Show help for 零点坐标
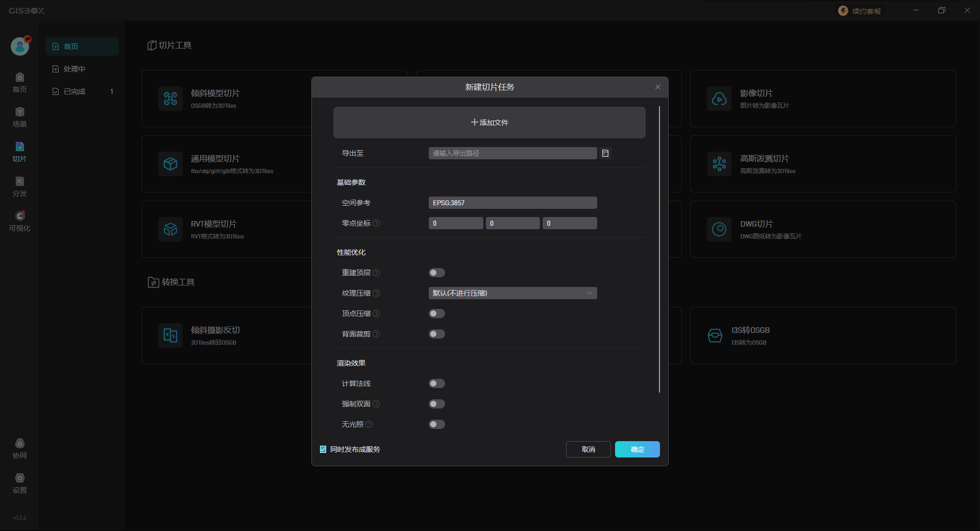 click(x=376, y=223)
